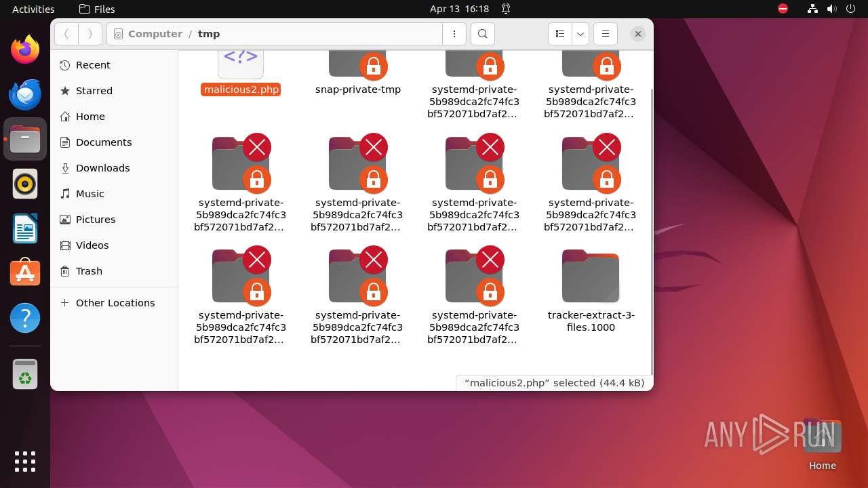Open the Files app menu in top bar
The height and width of the screenshot is (488, 868).
(97, 9)
